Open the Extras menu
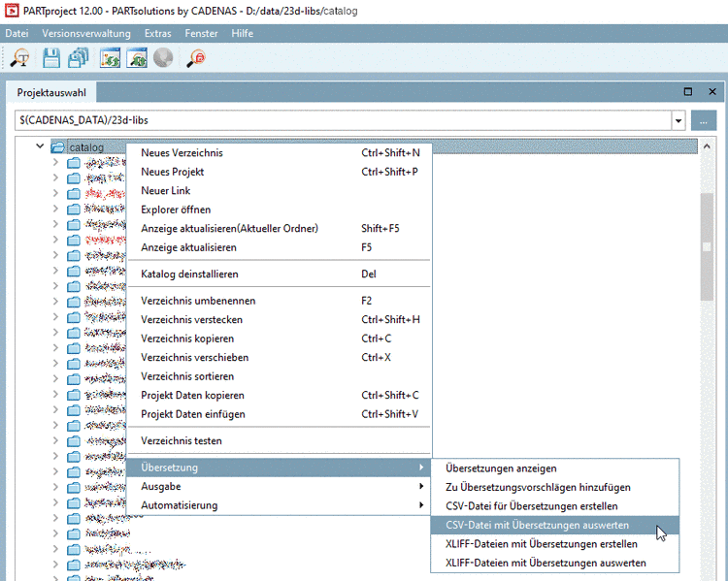The image size is (728, 581). pos(158,33)
